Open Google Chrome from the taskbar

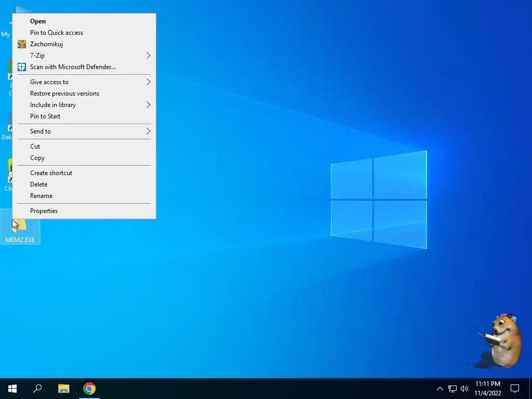point(89,389)
